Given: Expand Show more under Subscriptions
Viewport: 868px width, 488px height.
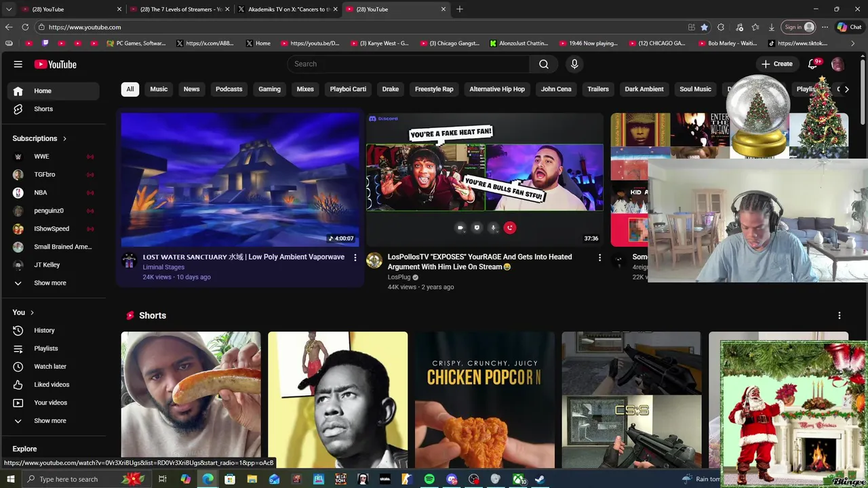Looking at the screenshot, I should [x=52, y=283].
